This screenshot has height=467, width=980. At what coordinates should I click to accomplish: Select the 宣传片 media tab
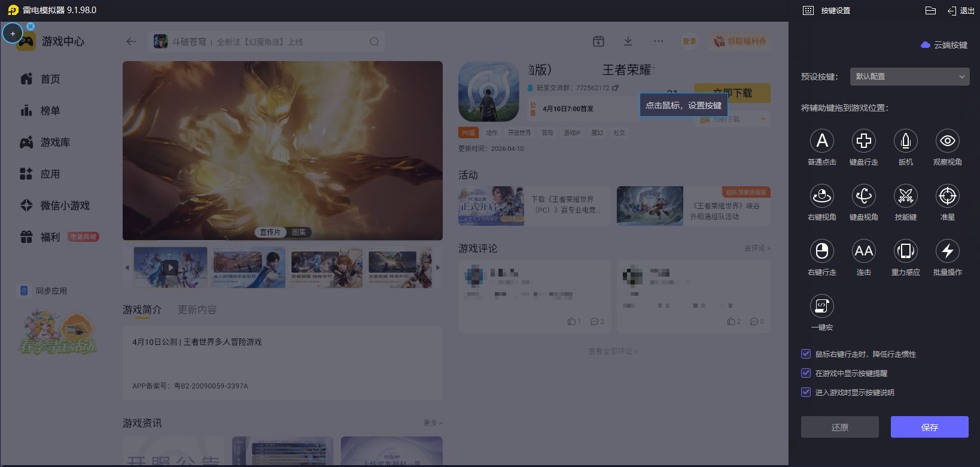270,232
